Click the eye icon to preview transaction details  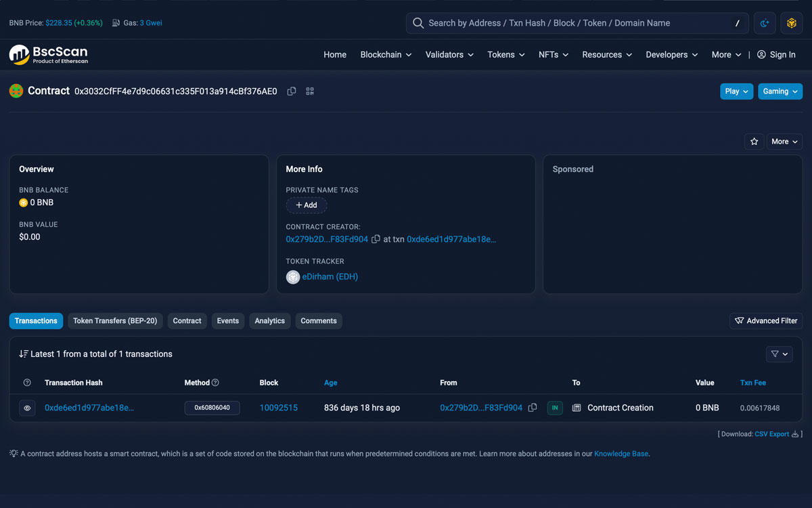pos(26,408)
